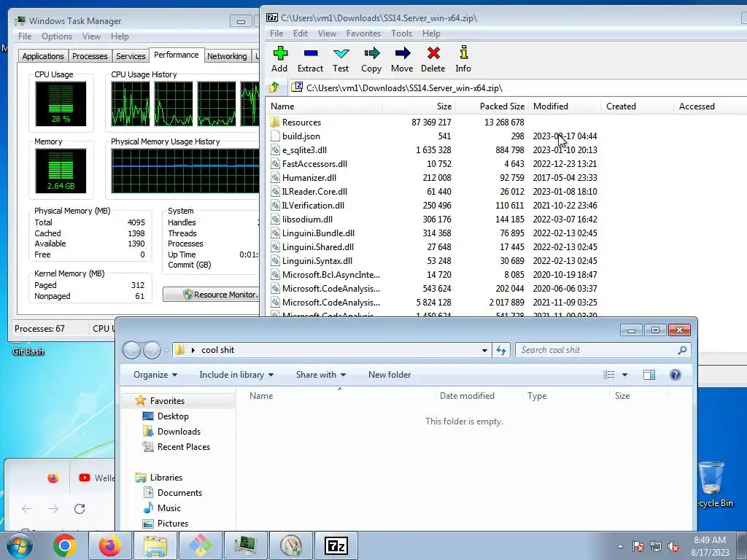747x560 pixels.
Task: Sort 7-Zip list by Packed Size
Action: coord(492,106)
